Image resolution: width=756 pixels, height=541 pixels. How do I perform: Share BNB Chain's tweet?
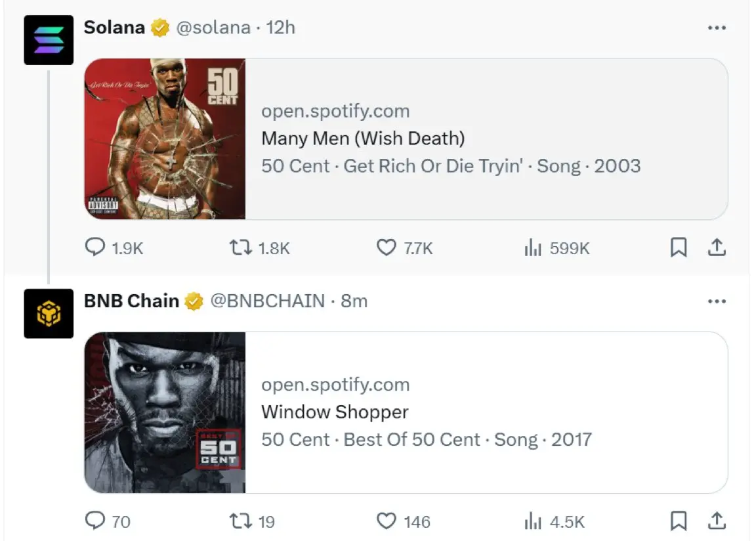point(717,521)
